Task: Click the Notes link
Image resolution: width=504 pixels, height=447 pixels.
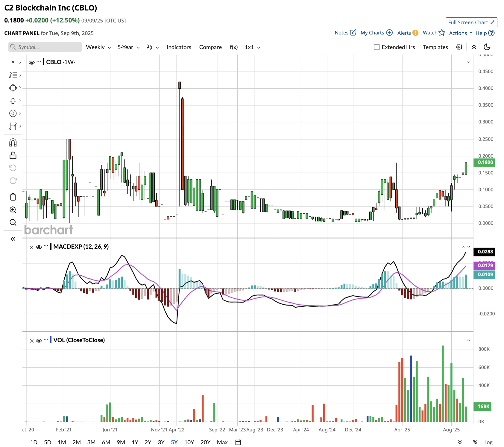Action: [x=341, y=33]
